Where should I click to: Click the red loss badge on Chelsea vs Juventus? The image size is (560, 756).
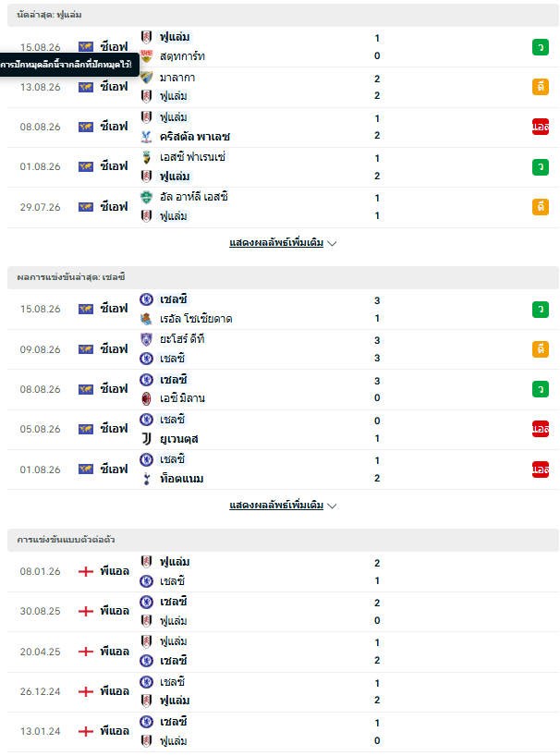(541, 429)
